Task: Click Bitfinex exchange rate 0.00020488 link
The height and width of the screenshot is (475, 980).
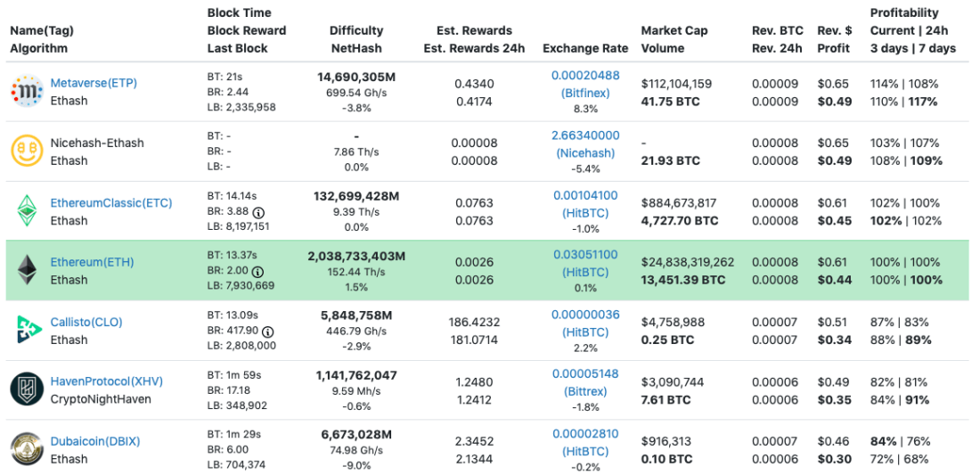Action: [585, 76]
